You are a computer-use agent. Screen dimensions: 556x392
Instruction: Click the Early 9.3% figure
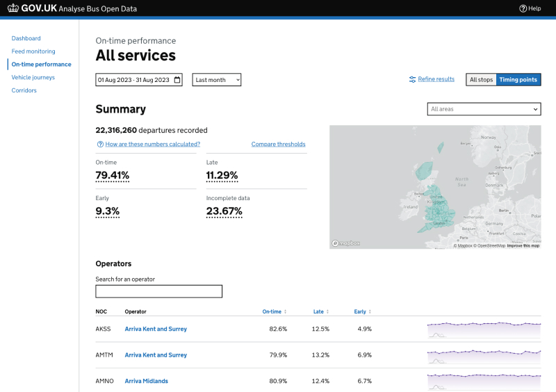pyautogui.click(x=108, y=211)
